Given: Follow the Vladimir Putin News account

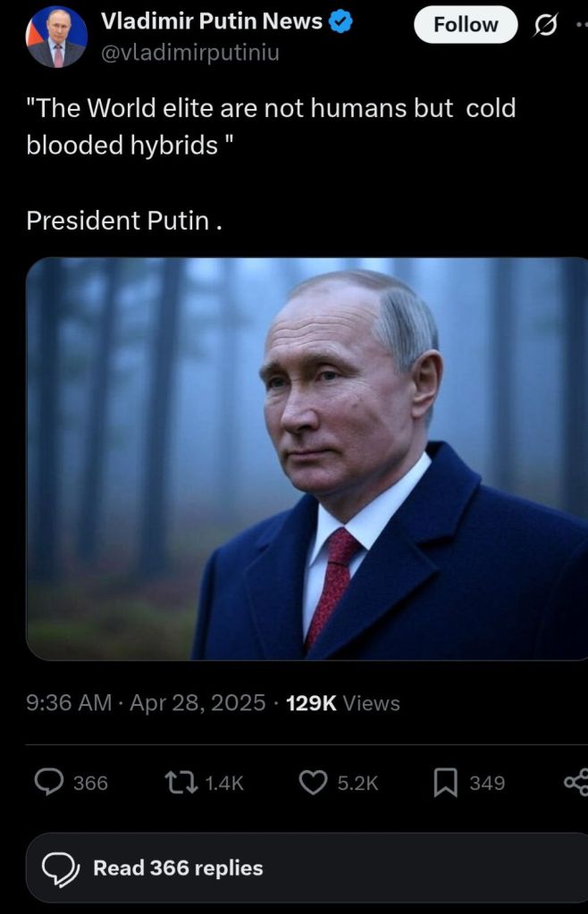Looking at the screenshot, I should (466, 25).
